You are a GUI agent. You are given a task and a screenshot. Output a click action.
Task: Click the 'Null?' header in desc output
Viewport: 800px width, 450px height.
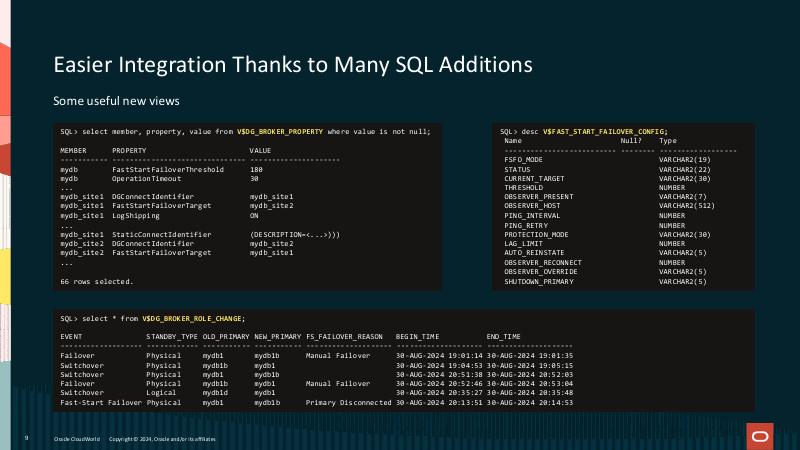631,141
